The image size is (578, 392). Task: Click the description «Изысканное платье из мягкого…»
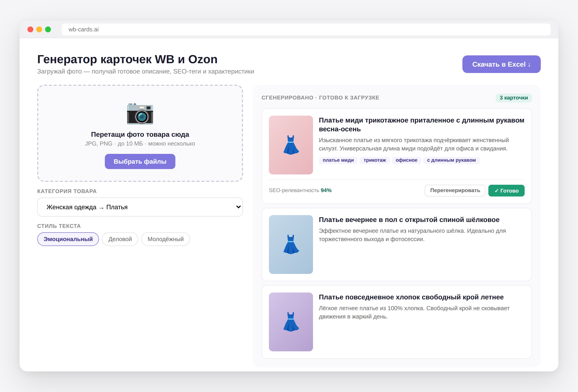[x=414, y=144]
